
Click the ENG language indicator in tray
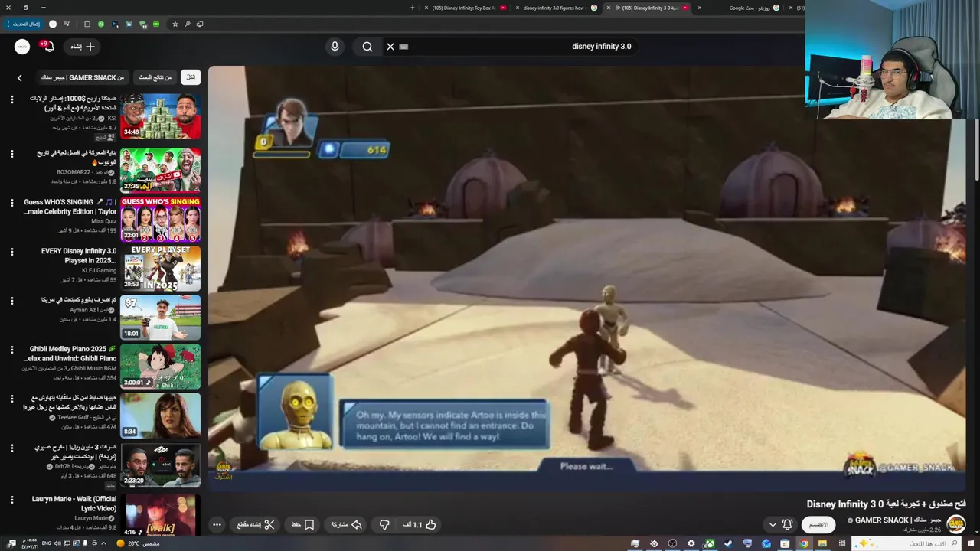pos(46,543)
